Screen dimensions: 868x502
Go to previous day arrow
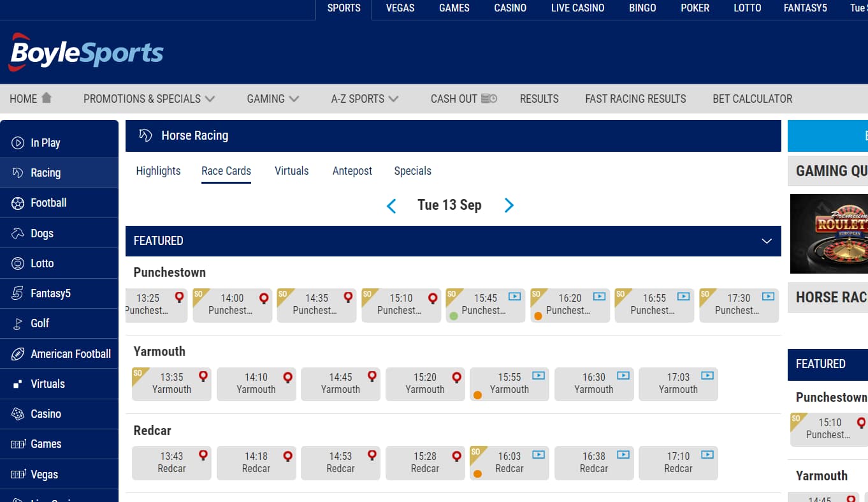coord(391,205)
